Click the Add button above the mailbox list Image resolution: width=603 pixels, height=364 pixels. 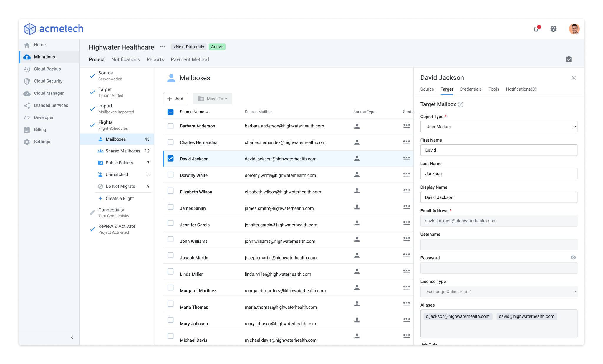coord(175,99)
